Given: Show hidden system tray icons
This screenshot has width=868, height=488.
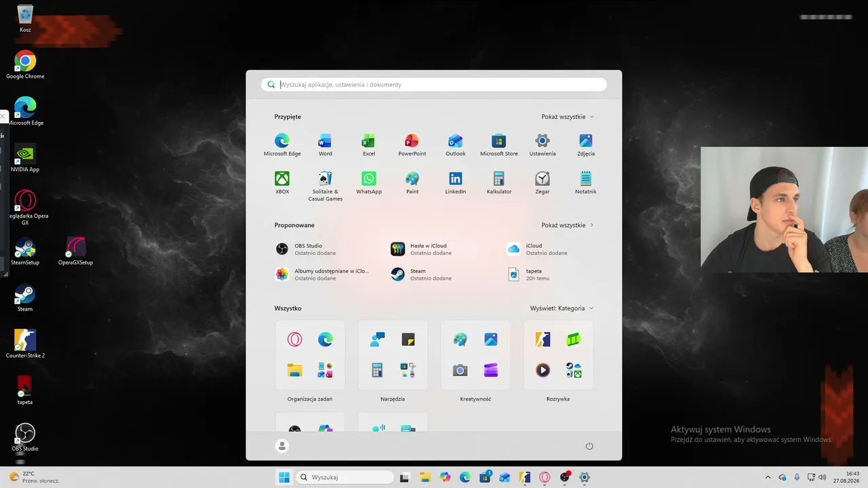Looking at the screenshot, I should [x=768, y=477].
